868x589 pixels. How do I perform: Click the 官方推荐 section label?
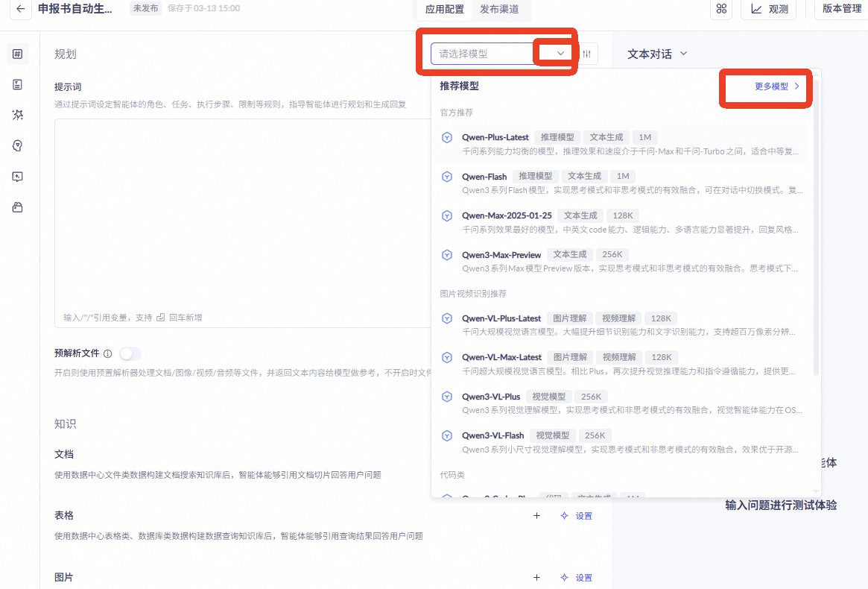point(456,113)
